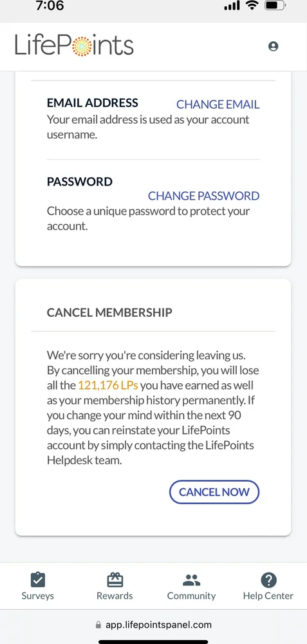Switch to the Rewards tab label
The image size is (307, 644).
pos(115,596)
